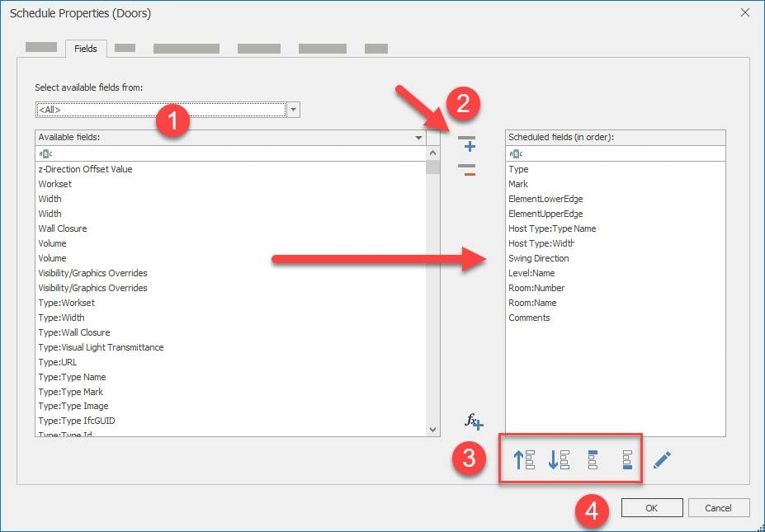This screenshot has width=765, height=532.
Task: Click the OK button
Action: [x=652, y=508]
